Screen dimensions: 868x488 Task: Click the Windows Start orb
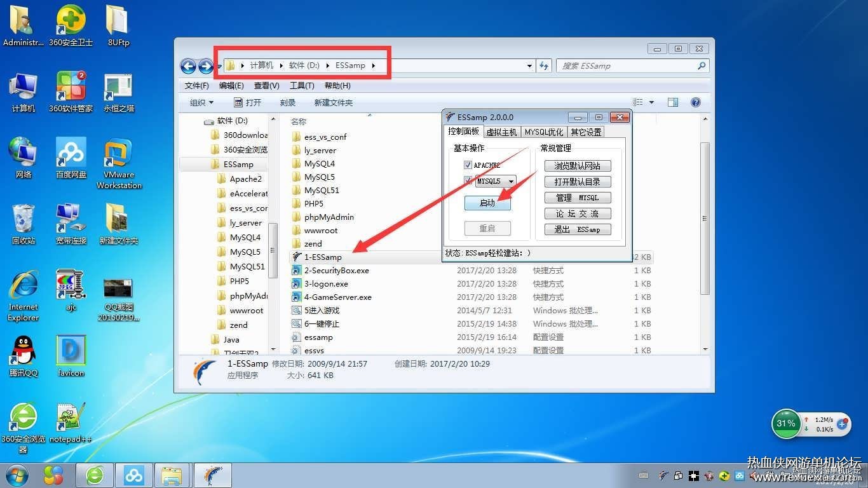coord(17,475)
